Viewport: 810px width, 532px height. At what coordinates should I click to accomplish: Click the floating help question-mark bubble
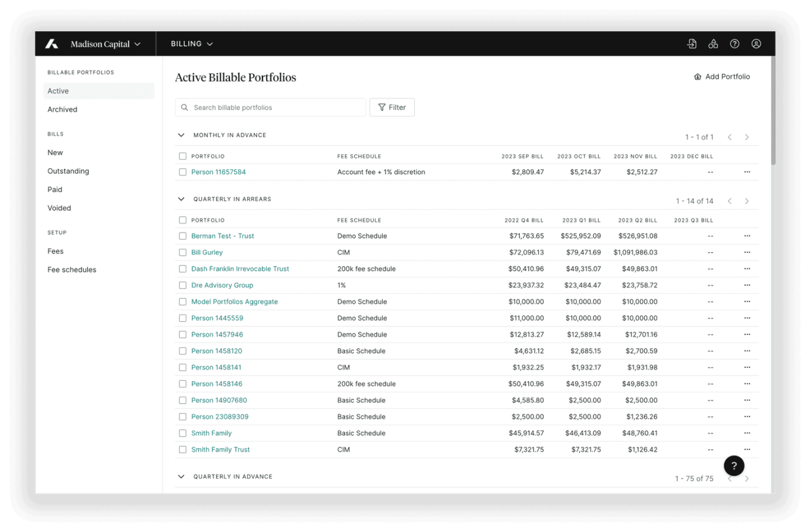tap(734, 466)
